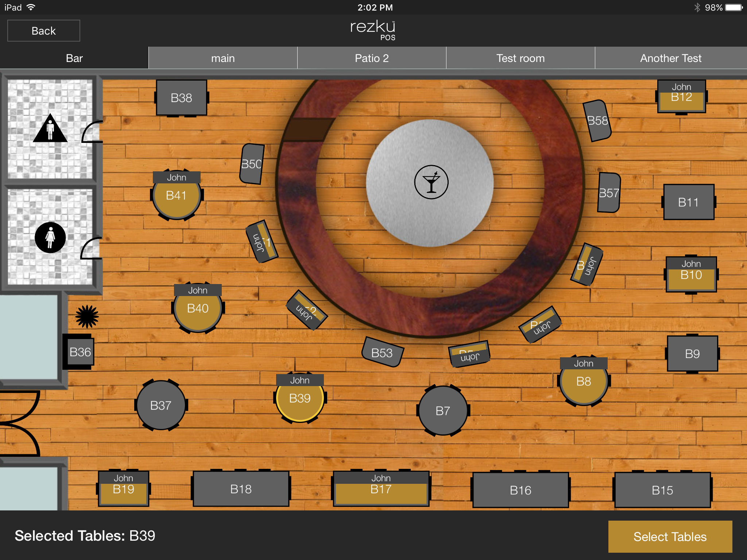Switch to the main room tab

223,58
